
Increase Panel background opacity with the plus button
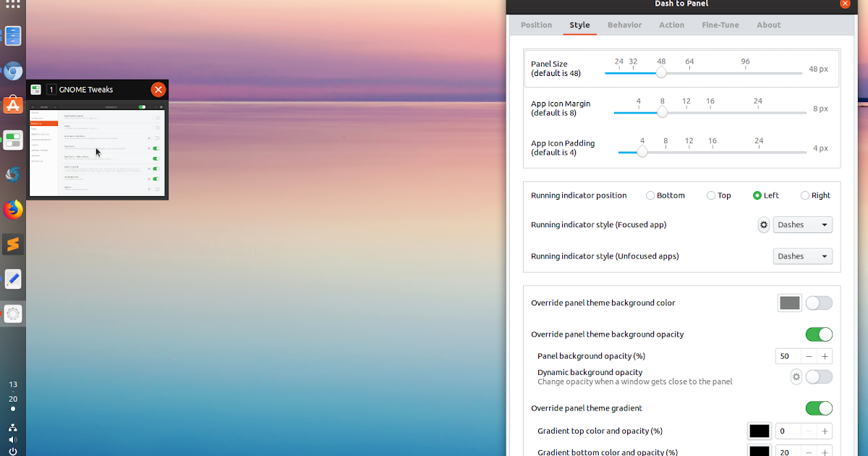824,355
